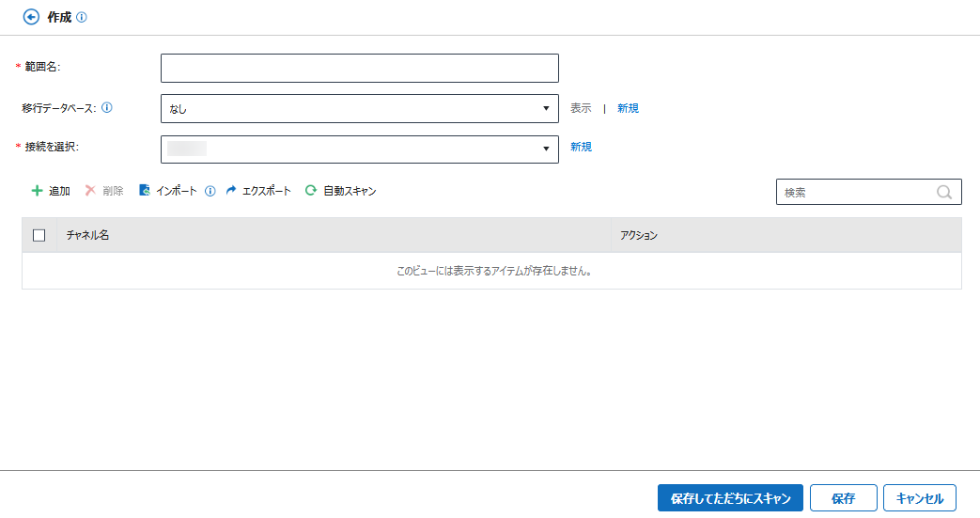
Task: Click the キャンセル button
Action: [x=919, y=498]
